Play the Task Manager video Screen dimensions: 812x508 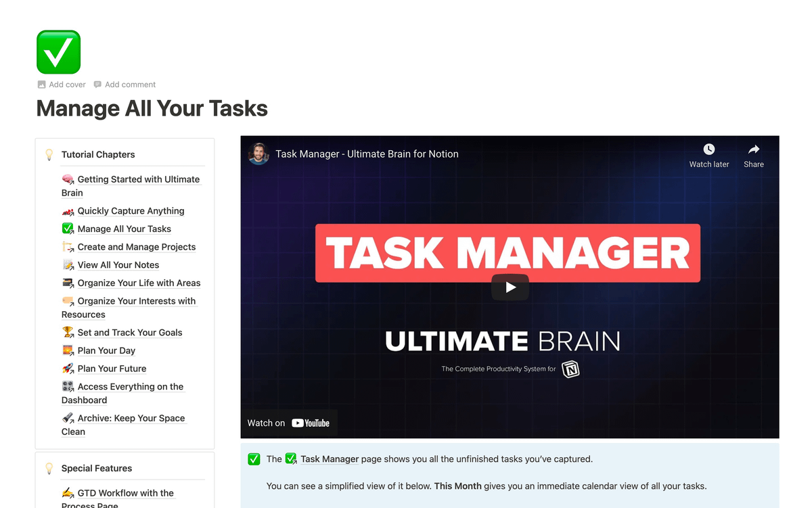pos(510,287)
